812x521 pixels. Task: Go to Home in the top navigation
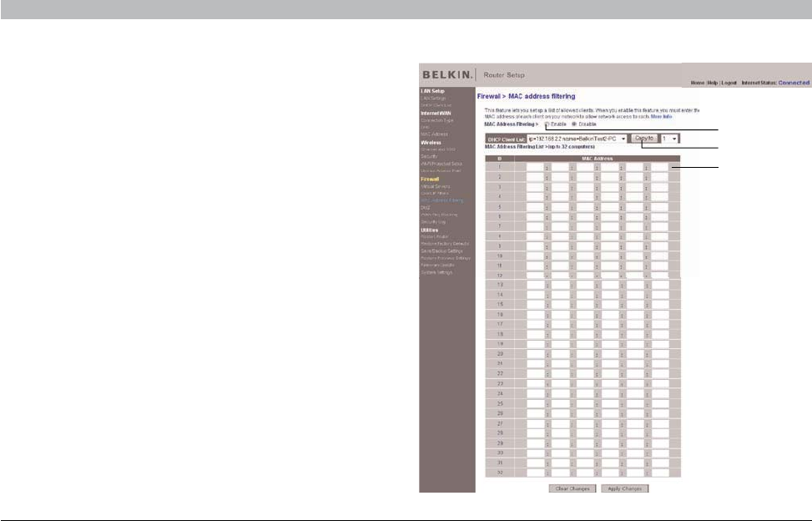click(698, 83)
